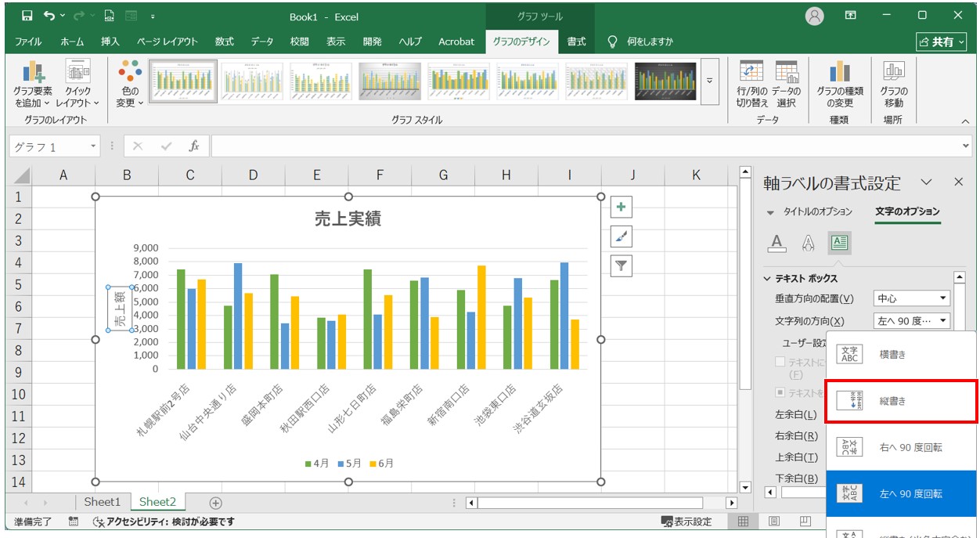Open the Acrobat tab
This screenshot has width=980, height=538.
tap(456, 42)
